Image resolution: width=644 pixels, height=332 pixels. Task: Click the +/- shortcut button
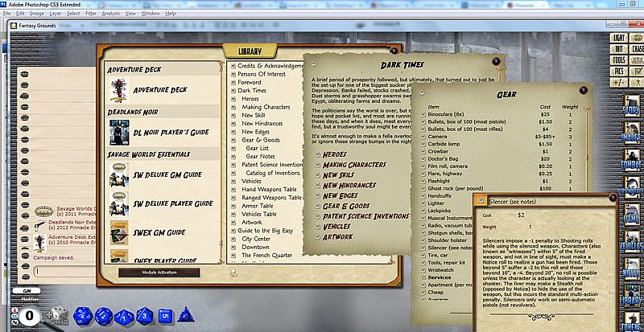(618, 82)
